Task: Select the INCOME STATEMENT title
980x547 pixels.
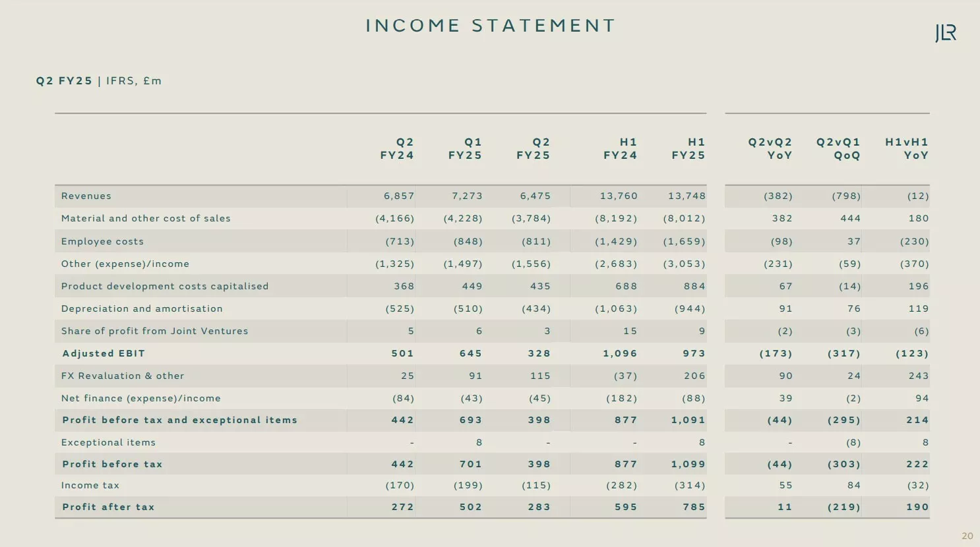Action: (491, 26)
